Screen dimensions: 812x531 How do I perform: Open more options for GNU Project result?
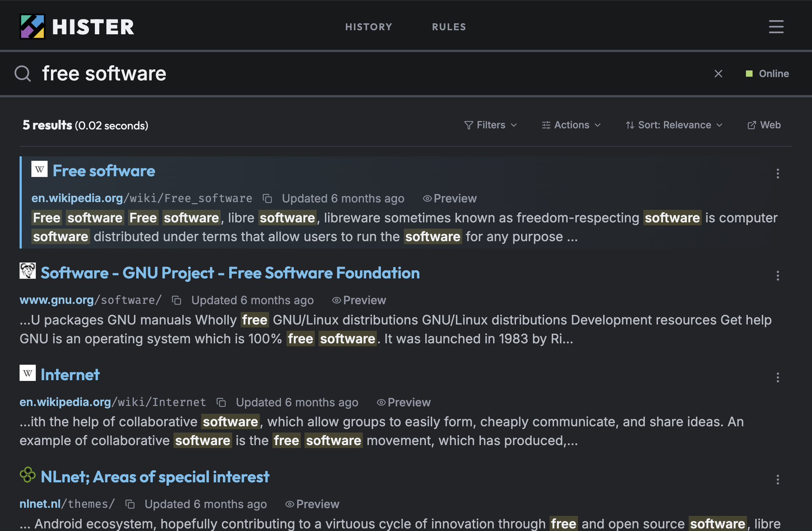[777, 276]
